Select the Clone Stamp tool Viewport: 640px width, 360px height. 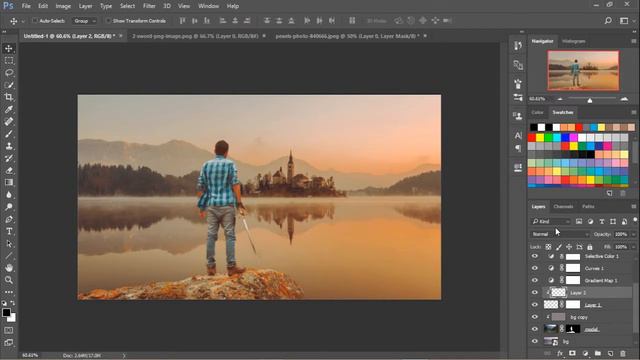[9, 146]
